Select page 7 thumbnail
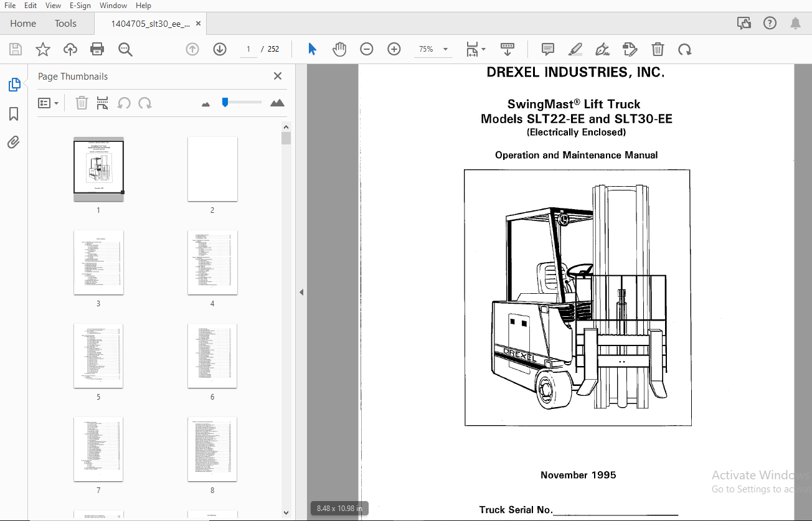 tap(98, 449)
